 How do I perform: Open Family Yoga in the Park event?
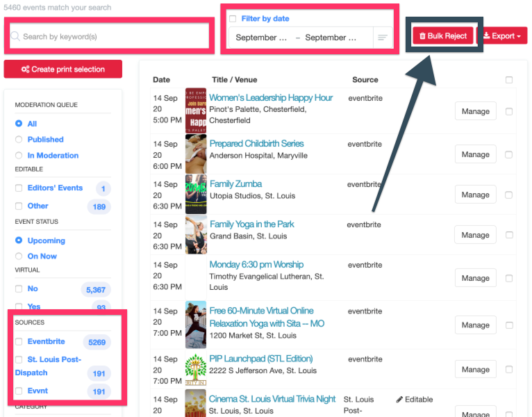point(251,224)
